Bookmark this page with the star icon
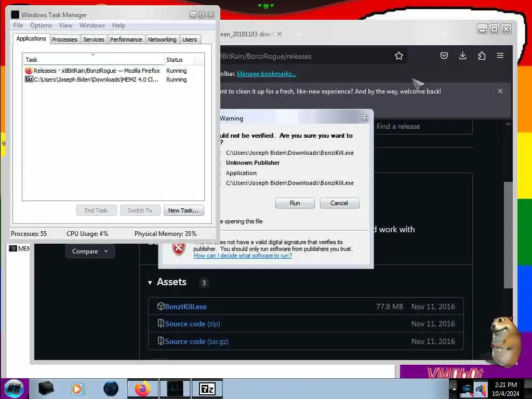This screenshot has width=532, height=399. click(398, 56)
